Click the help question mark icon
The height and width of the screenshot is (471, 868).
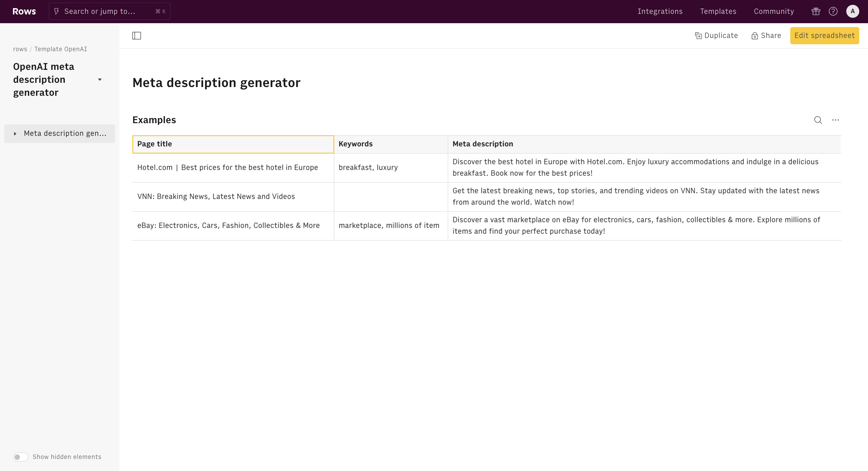click(x=833, y=11)
